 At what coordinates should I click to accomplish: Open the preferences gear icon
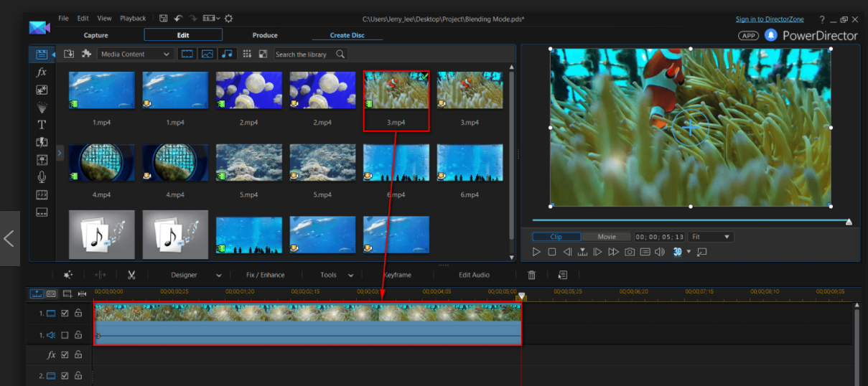click(x=228, y=18)
